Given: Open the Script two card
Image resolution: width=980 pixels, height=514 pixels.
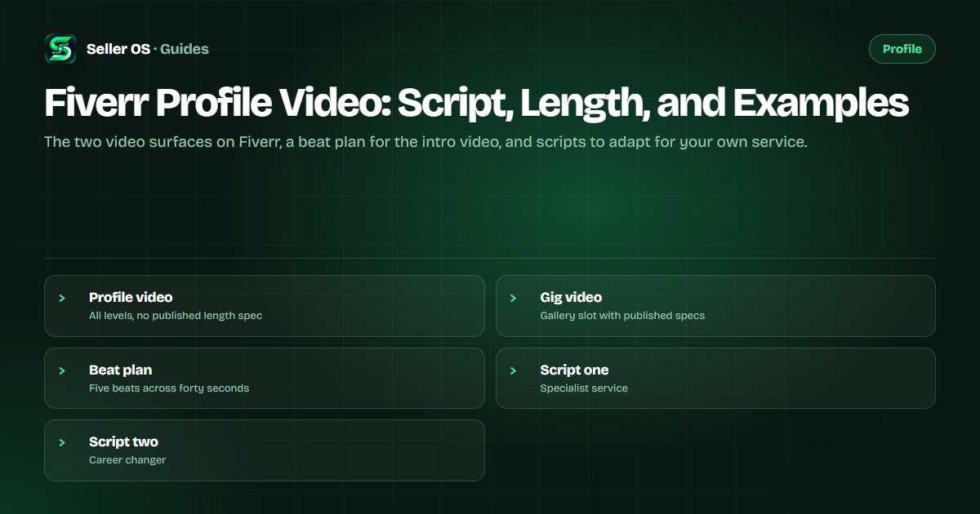Looking at the screenshot, I should click(265, 450).
